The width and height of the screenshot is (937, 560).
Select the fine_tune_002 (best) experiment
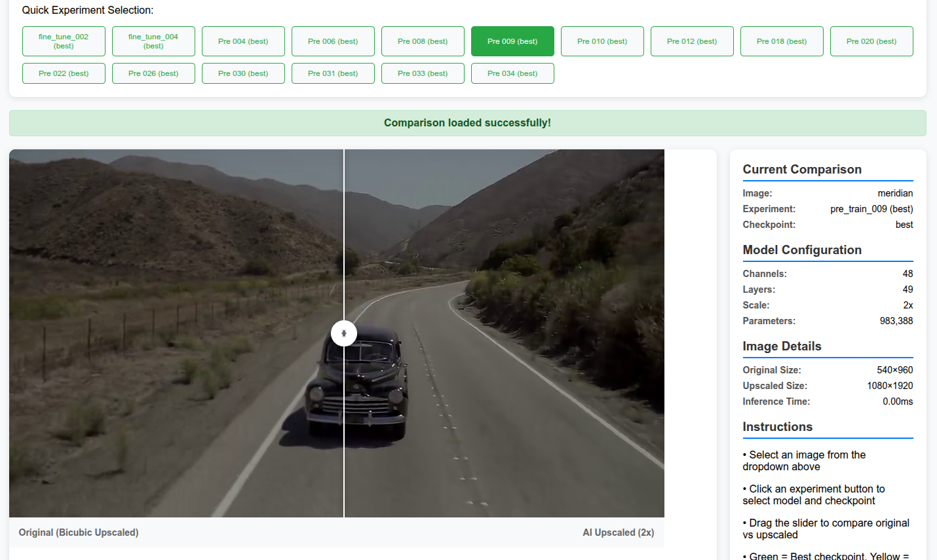coord(64,41)
